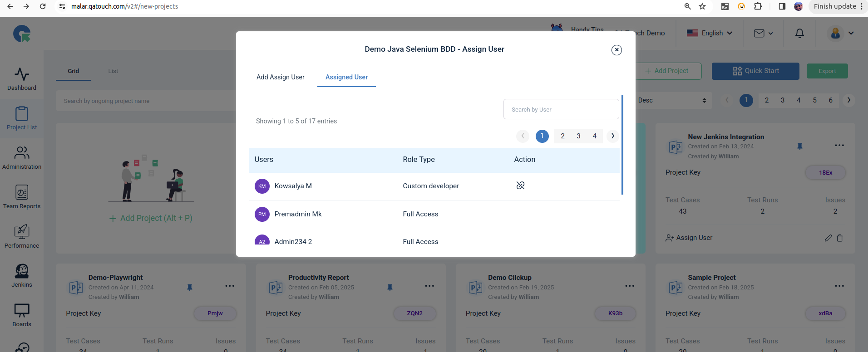This screenshot has width=868, height=352.
Task: Open the Dashboard sidebar item
Action: pyautogui.click(x=22, y=79)
